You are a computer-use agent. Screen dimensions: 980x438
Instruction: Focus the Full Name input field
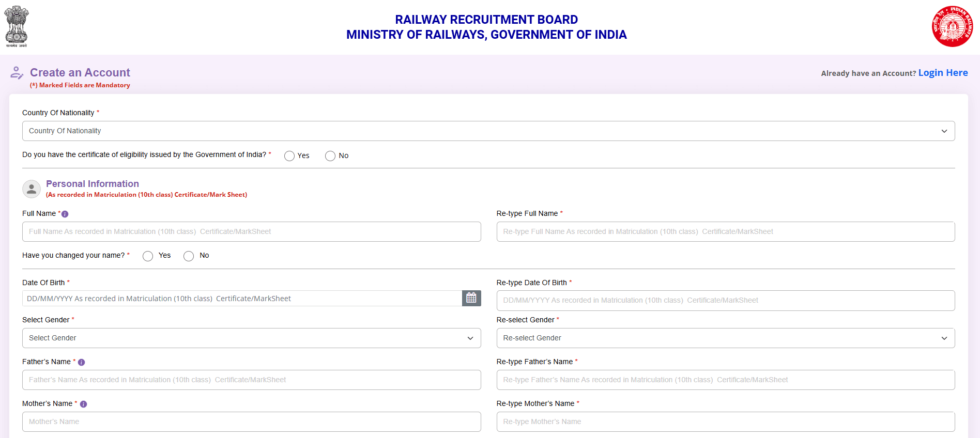(252, 232)
